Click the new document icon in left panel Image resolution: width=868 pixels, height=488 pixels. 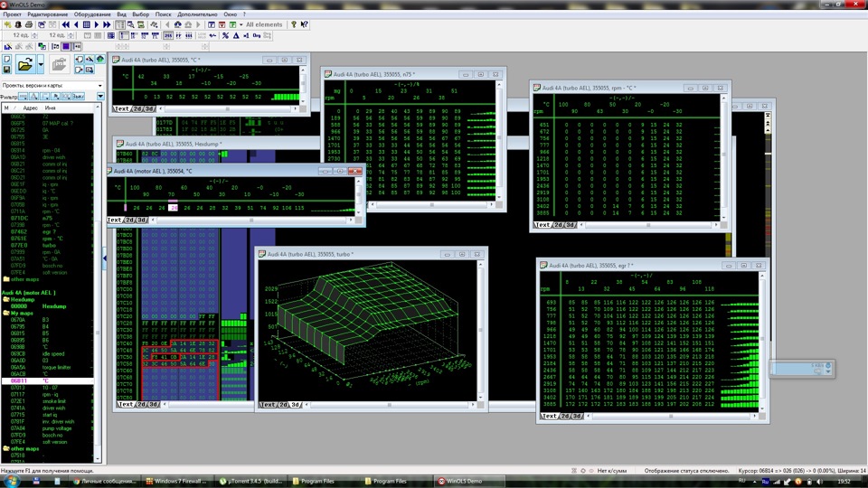6,60
